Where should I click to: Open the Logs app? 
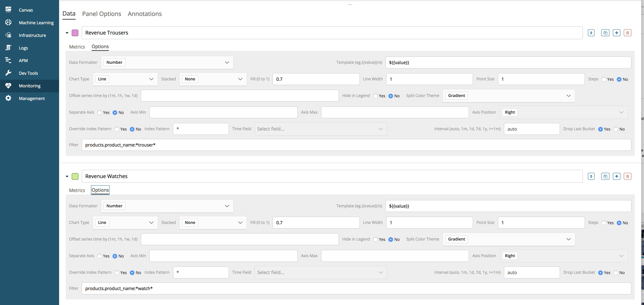pos(23,48)
